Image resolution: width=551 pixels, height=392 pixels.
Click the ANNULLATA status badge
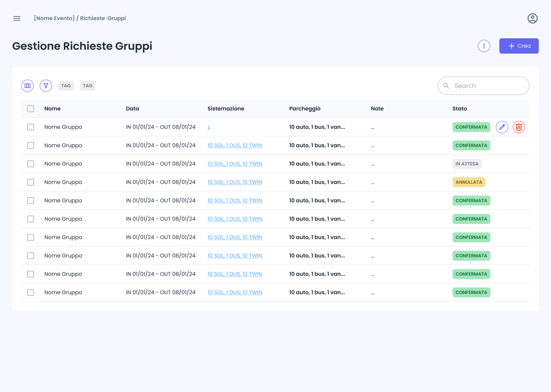469,182
